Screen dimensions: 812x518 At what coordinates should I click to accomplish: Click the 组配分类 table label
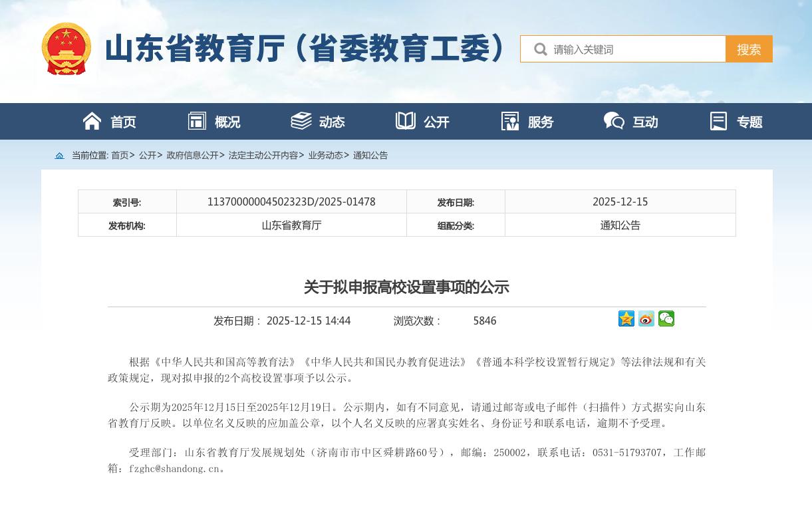click(x=456, y=226)
